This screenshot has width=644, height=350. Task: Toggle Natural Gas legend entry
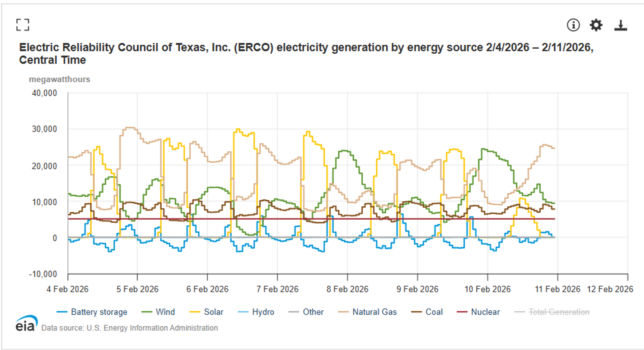[374, 312]
